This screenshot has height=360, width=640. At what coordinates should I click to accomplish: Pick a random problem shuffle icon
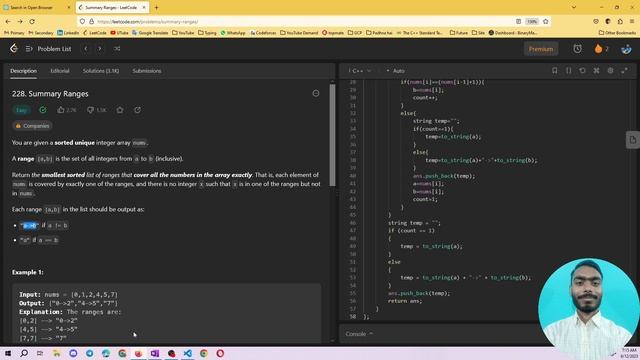117,49
